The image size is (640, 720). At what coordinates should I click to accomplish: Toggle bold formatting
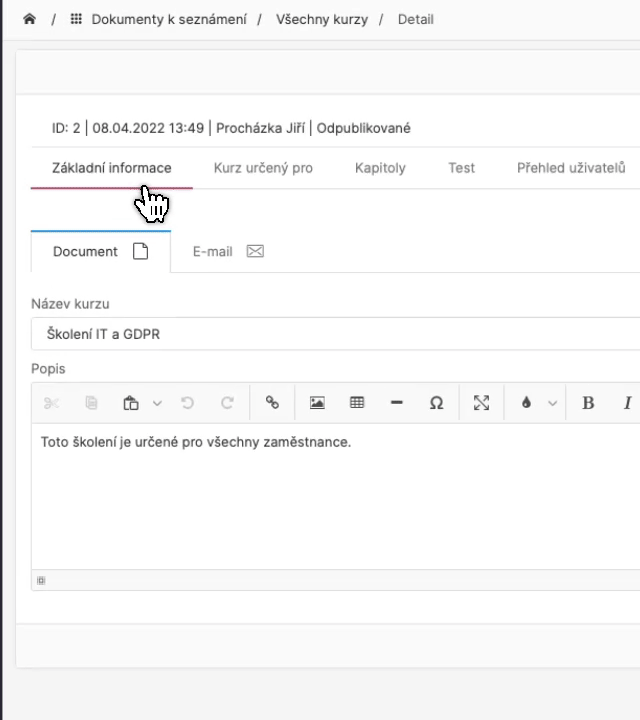click(x=588, y=403)
